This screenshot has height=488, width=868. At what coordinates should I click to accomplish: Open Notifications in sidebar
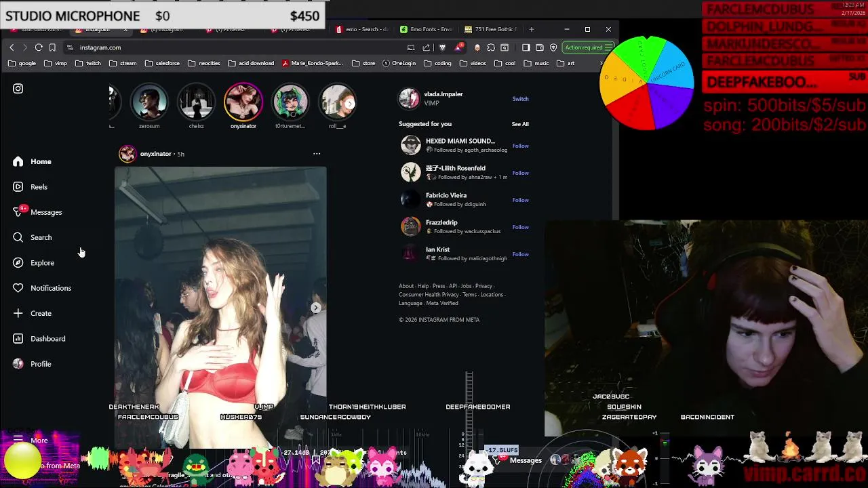tap(41, 288)
